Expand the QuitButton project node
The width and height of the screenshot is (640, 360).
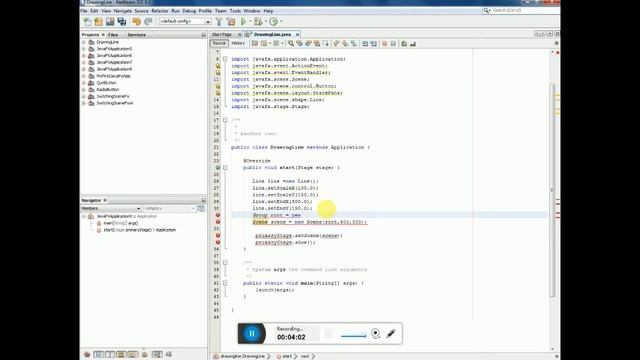[84, 83]
